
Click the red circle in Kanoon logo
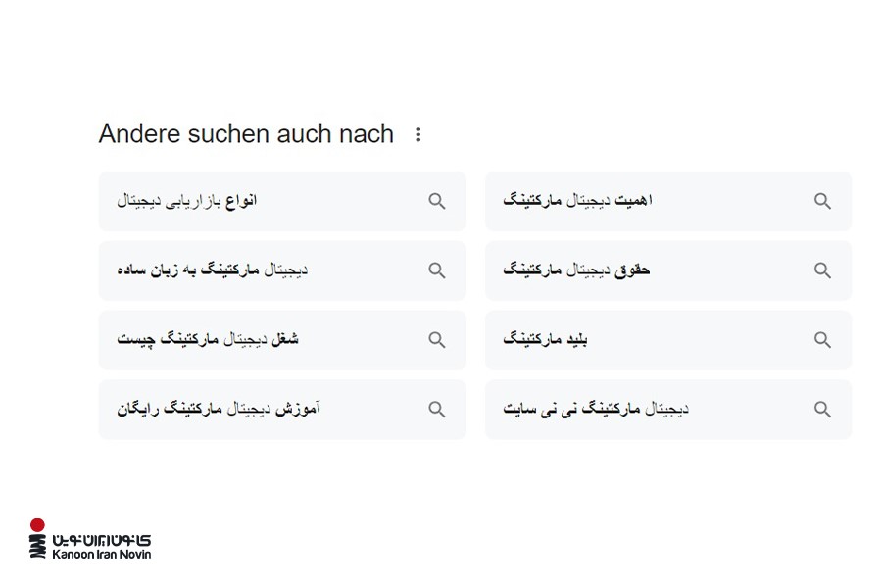(37, 525)
